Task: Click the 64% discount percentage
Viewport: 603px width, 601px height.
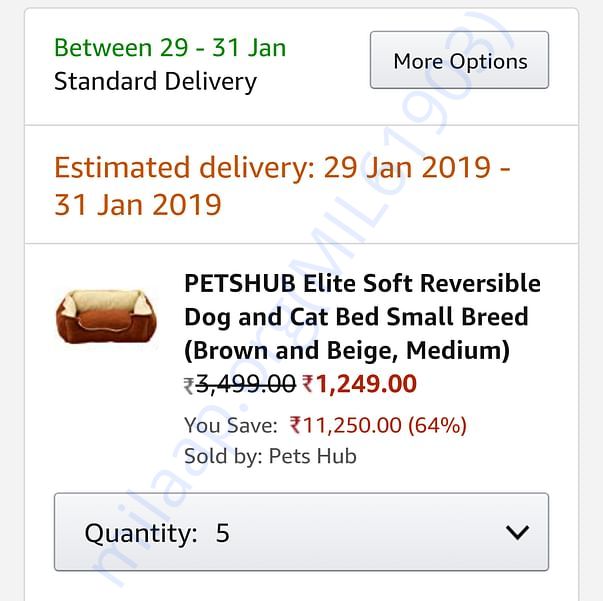Action: tap(437, 425)
